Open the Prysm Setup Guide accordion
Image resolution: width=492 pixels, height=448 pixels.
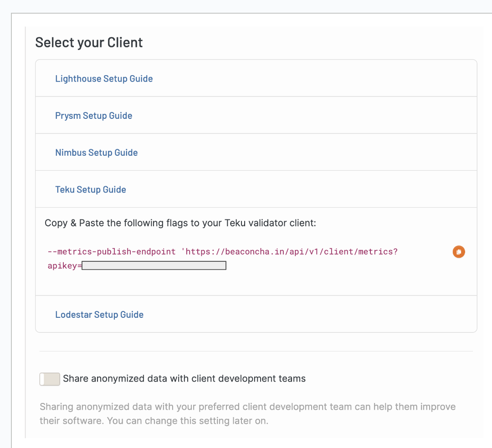click(x=93, y=116)
